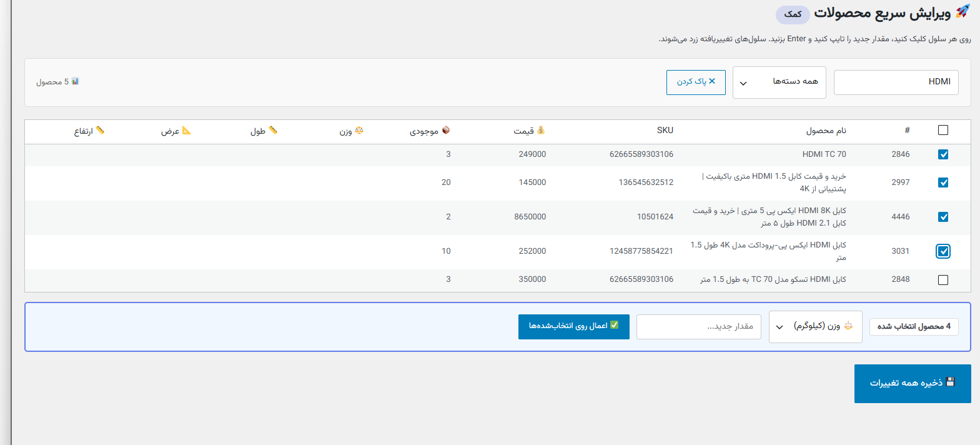Click the price cell 8650000
The height and width of the screenshot is (445, 980).
pos(530,217)
